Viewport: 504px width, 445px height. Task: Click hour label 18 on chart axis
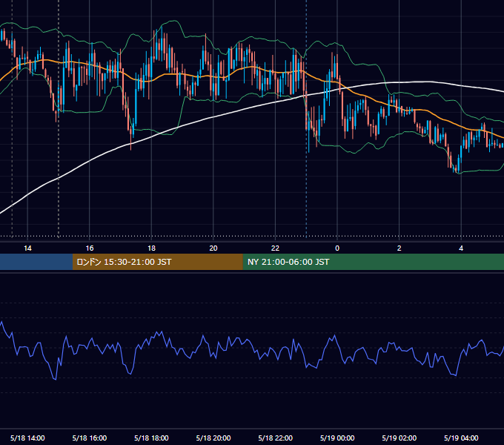point(151,248)
